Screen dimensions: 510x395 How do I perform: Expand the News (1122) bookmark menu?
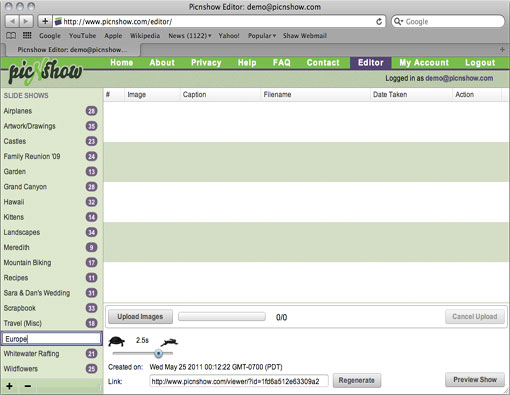tap(190, 36)
